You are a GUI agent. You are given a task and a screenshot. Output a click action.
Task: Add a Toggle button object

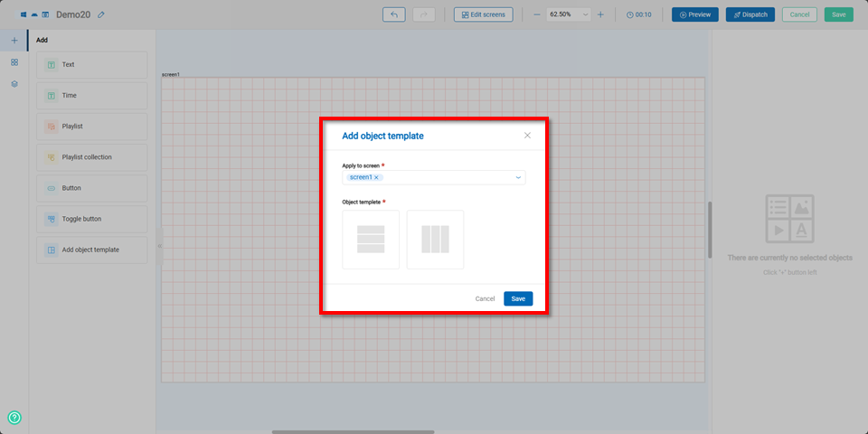tap(91, 219)
